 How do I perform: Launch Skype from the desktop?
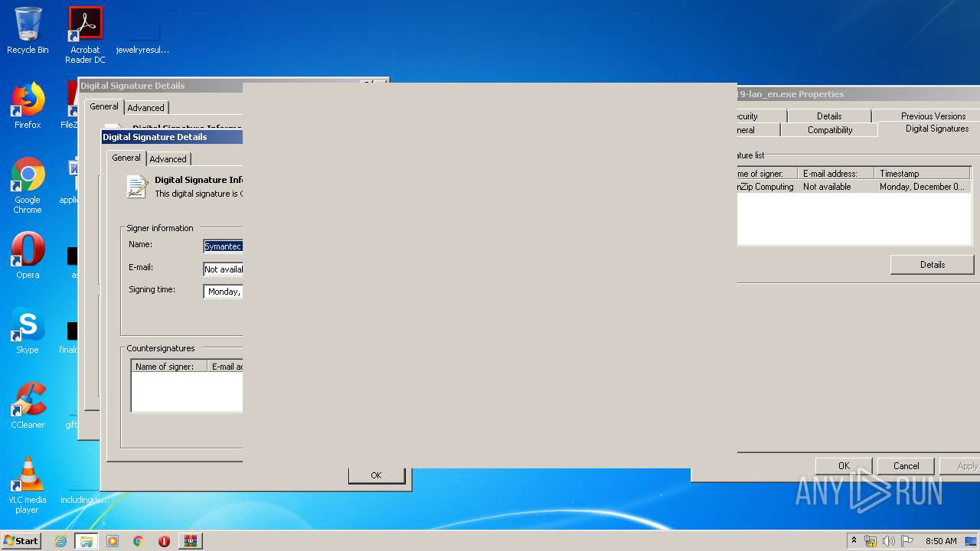(28, 331)
